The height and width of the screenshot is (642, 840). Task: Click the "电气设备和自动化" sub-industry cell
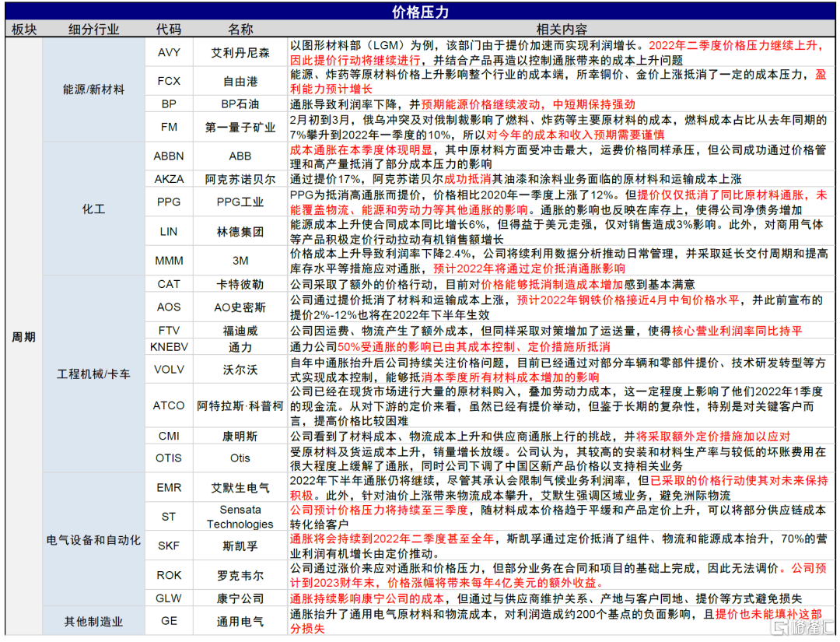[x=94, y=540]
